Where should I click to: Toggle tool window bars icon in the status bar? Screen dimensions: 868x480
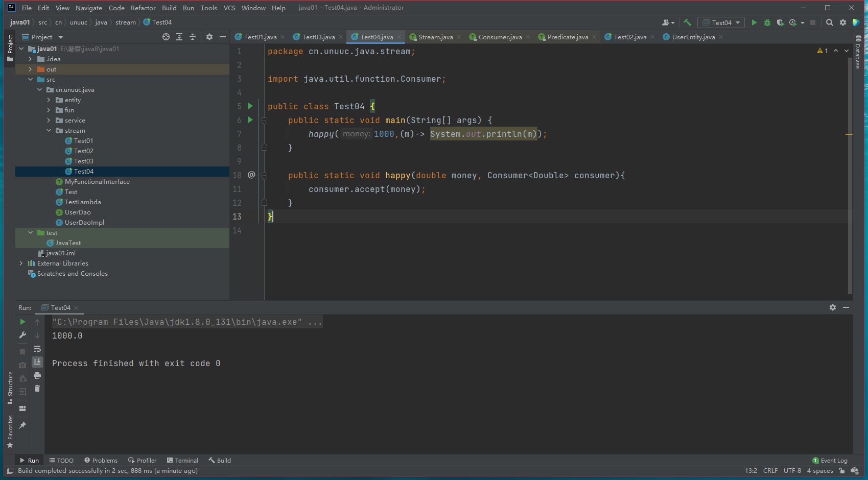click(10, 471)
